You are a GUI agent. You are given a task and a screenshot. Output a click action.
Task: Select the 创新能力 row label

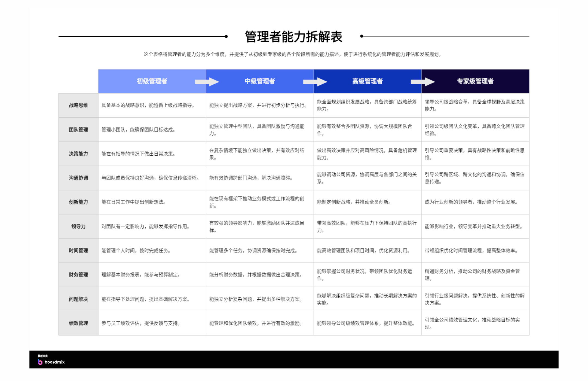(78, 202)
